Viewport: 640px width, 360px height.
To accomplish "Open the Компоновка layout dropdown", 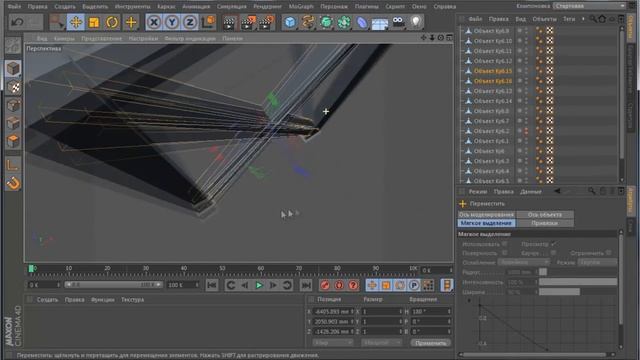I will [x=589, y=6].
